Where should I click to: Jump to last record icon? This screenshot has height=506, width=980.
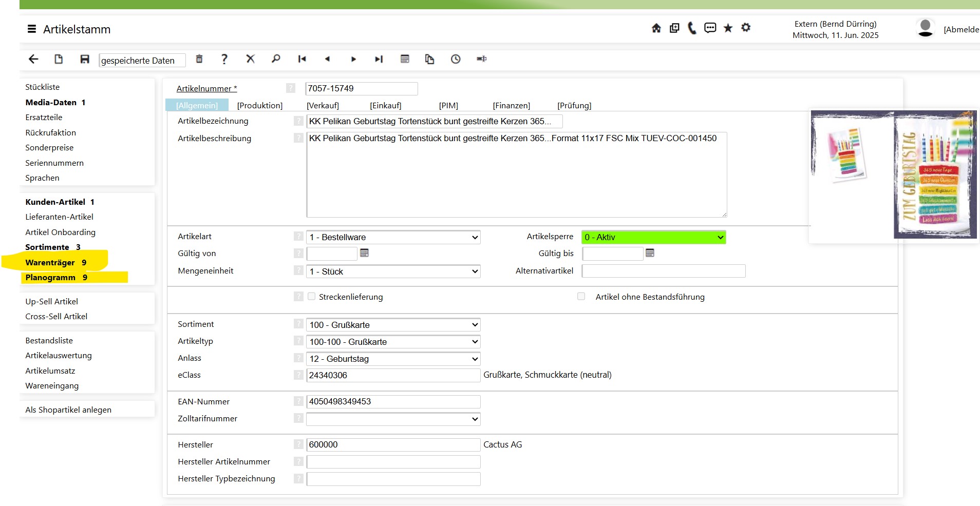tap(379, 59)
